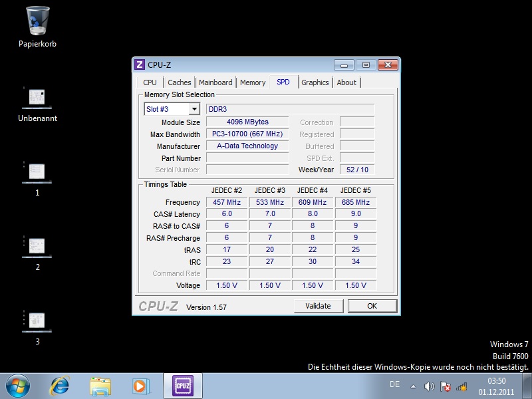Click the Module Size value 4096 MBytes
The width and height of the screenshot is (532, 399).
[x=247, y=122]
